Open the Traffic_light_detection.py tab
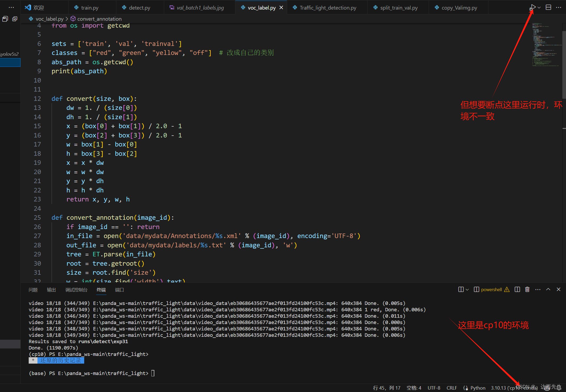The image size is (566, 392). pos(328,8)
